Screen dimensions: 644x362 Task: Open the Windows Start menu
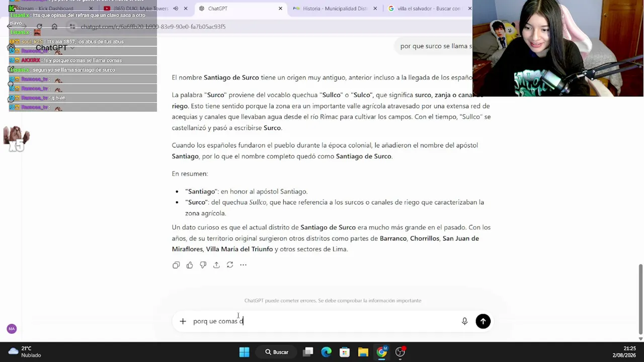[x=245, y=352]
